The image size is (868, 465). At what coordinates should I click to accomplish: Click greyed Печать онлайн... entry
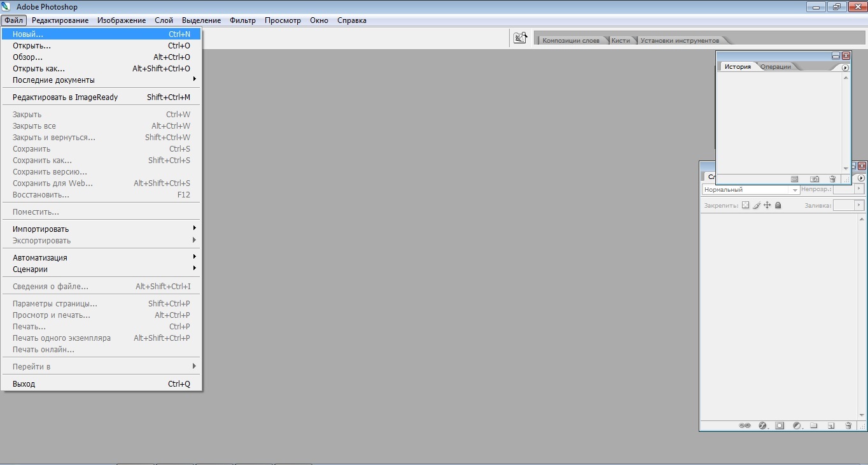[102, 349]
